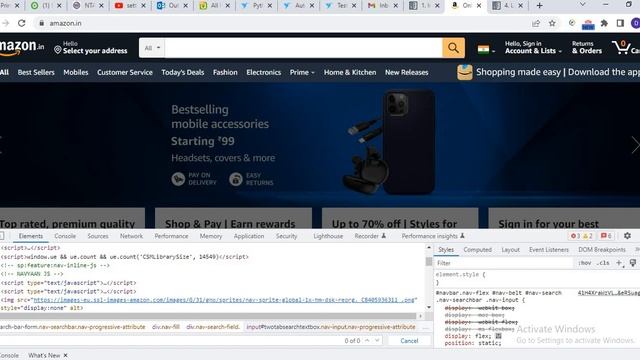Open Customer Service link

coord(125,72)
